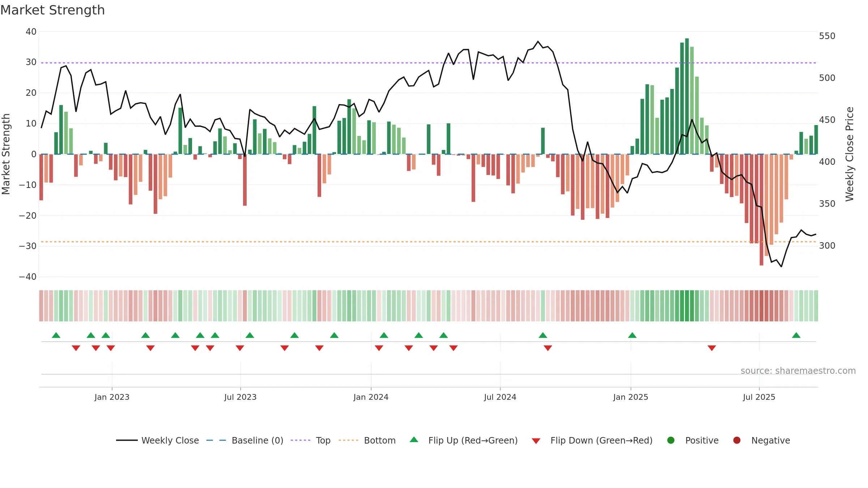Click the 450 value on price axis
This screenshot has width=868, height=488.
point(827,120)
